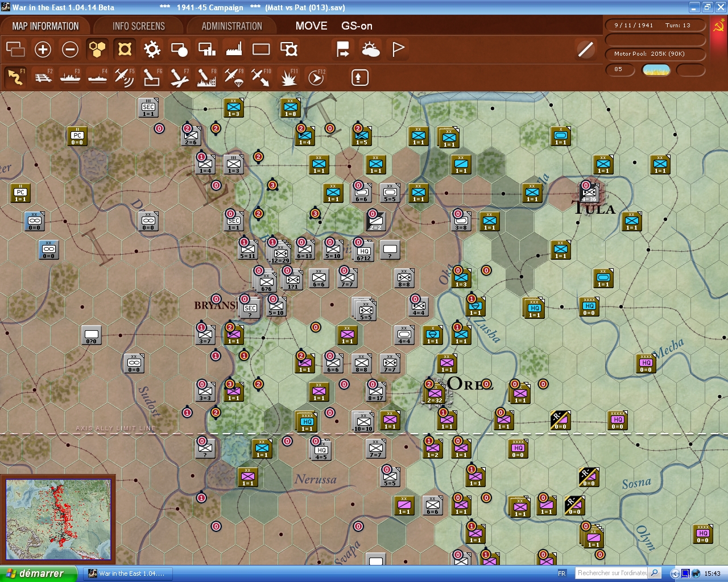
Task: Select the 6?12 HQ unit counter
Action: click(x=364, y=251)
